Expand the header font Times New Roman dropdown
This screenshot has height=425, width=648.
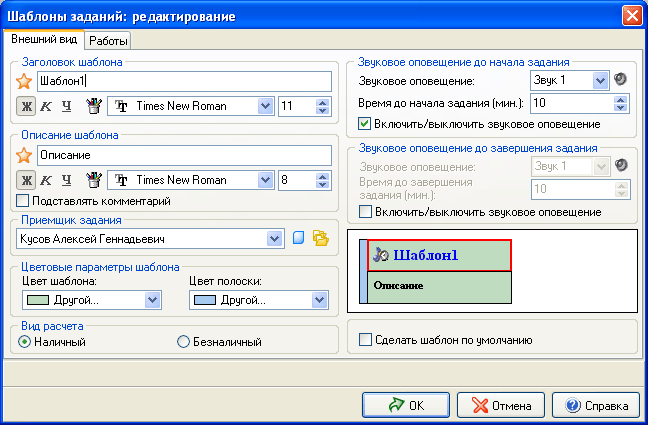tap(265, 105)
